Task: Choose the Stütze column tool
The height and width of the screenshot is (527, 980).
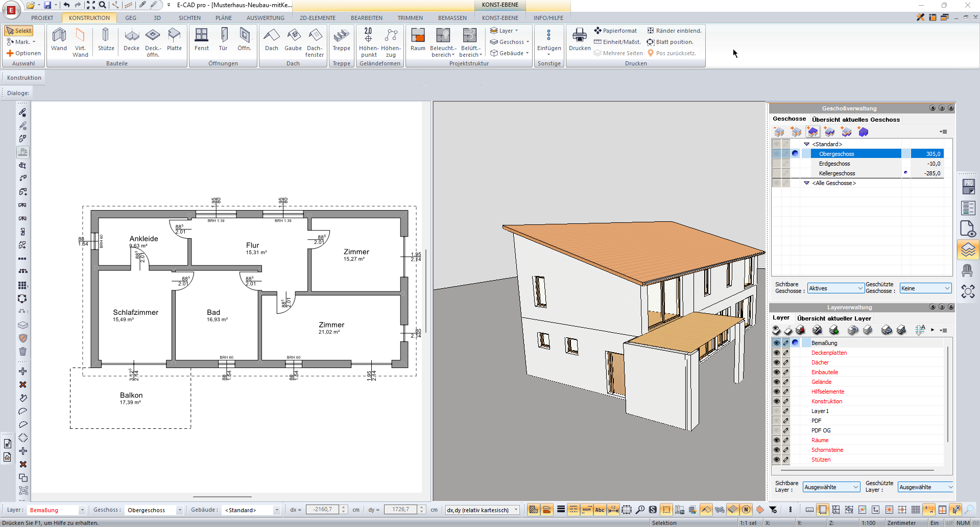Action: 106,40
